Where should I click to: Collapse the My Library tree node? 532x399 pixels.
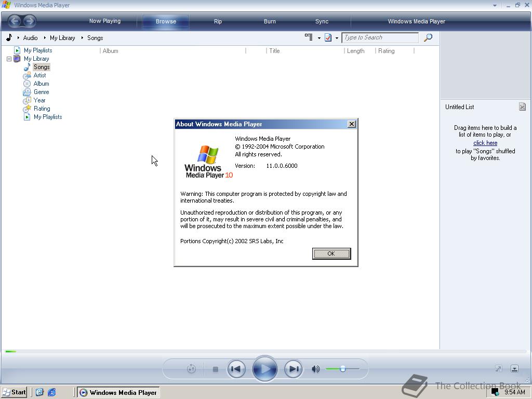(9, 59)
